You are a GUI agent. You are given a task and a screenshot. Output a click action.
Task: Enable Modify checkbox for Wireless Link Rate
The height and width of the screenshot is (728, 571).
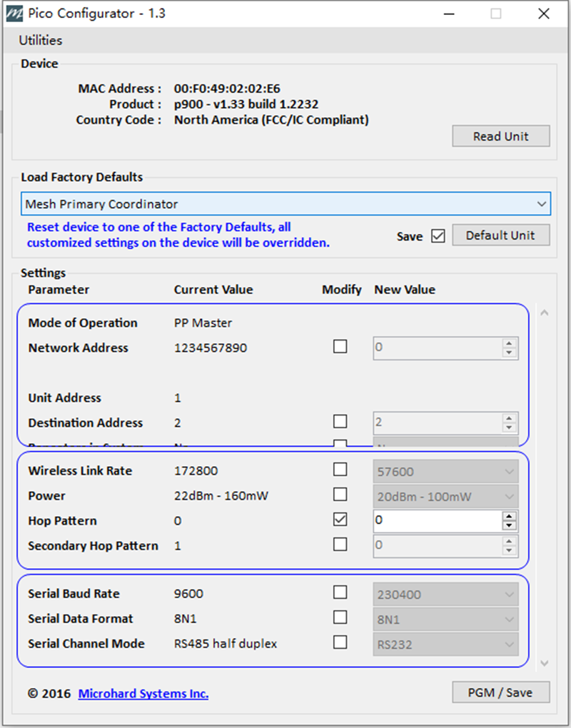pyautogui.click(x=340, y=470)
